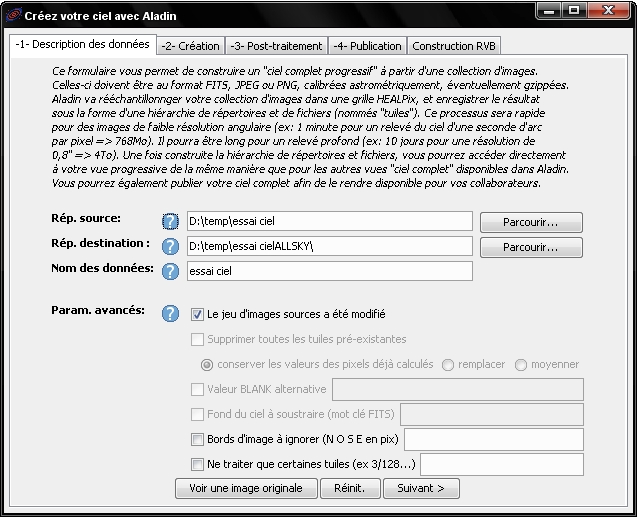Close the 'Créez votre ciel avec Aladin' window
637x517 pixels.
click(x=608, y=11)
